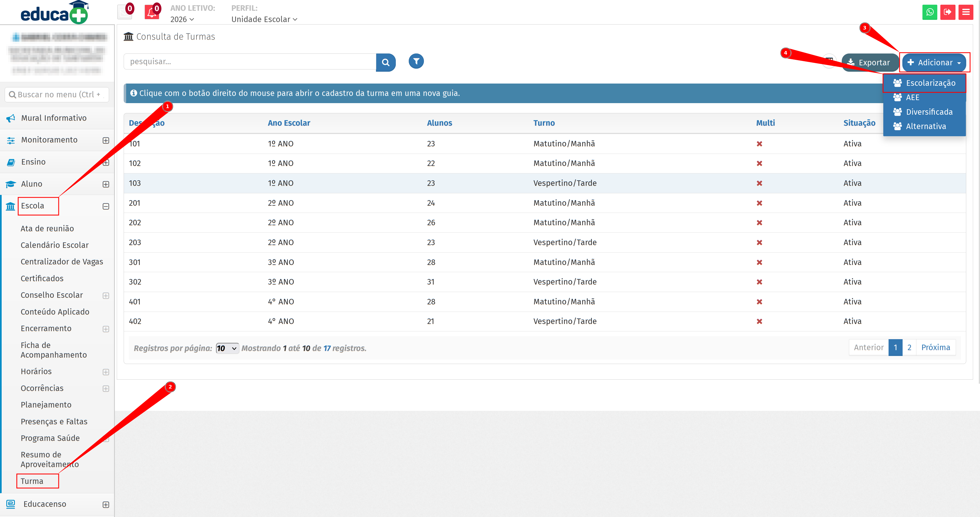Choose AEE in the dropdown menu
Screen dimensions: 980x517
pos(912,97)
